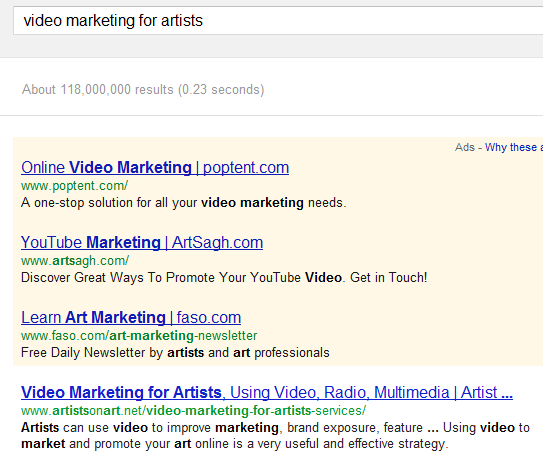The height and width of the screenshot is (458, 543).
Task: Click 'faso.com' in the third ad title
Action: (x=209, y=318)
